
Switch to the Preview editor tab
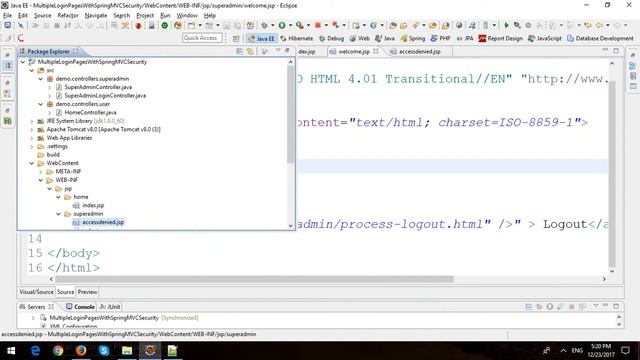point(87,292)
